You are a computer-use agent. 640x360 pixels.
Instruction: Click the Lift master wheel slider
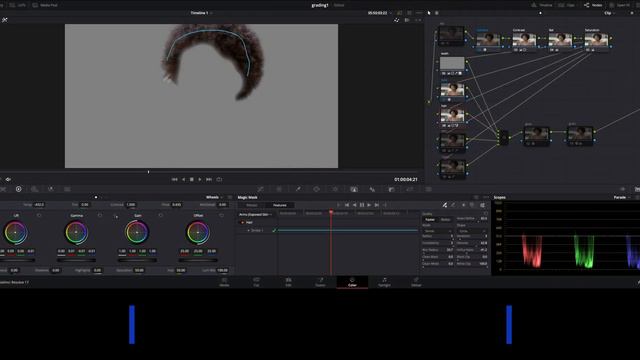click(16, 260)
